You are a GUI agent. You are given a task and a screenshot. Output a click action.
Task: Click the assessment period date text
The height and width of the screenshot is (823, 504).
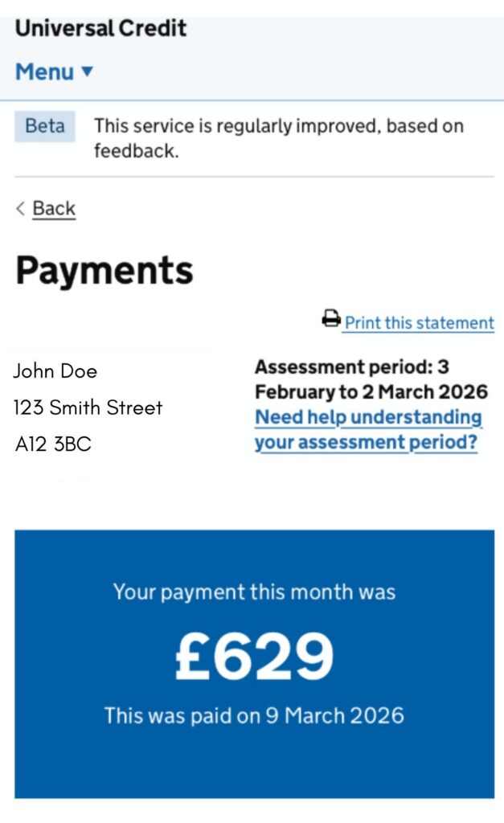[371, 379]
